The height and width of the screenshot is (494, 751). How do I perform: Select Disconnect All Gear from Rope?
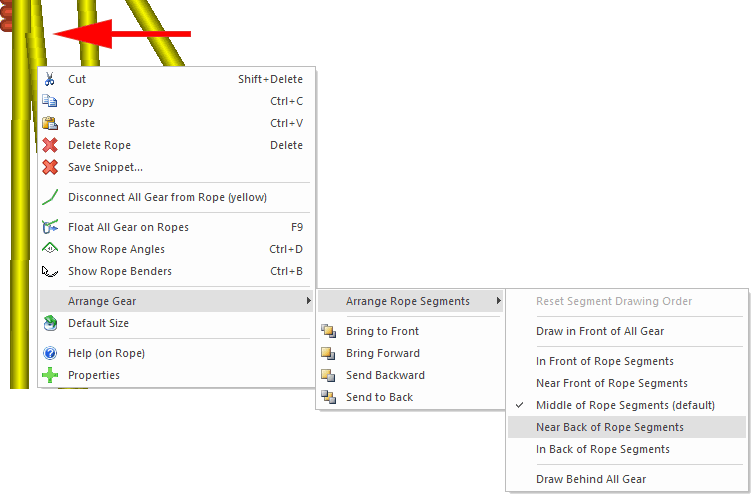[167, 197]
